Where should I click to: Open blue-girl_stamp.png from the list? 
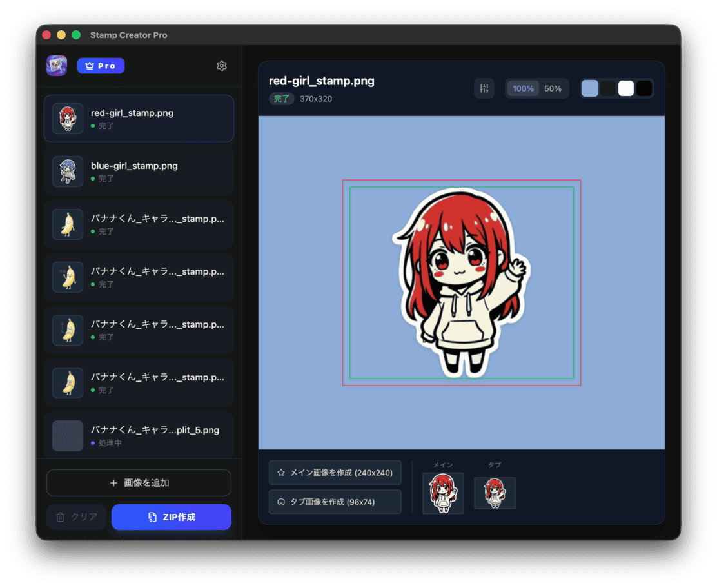tap(139, 171)
